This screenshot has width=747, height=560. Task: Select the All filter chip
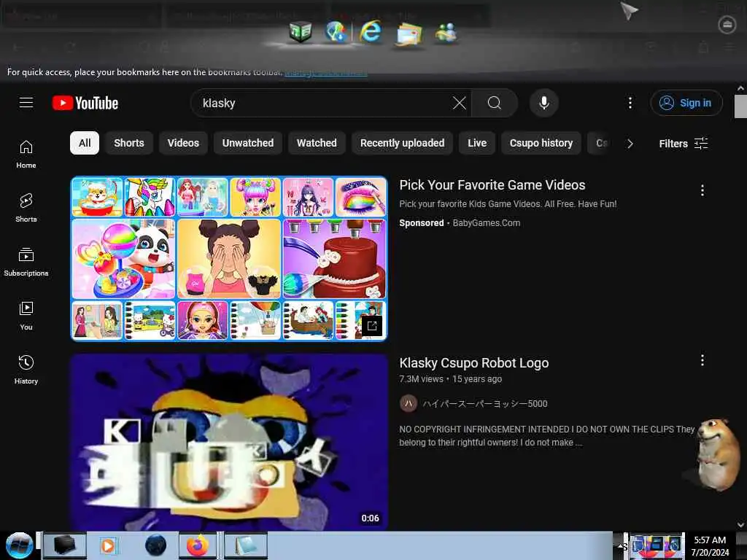[x=85, y=143]
